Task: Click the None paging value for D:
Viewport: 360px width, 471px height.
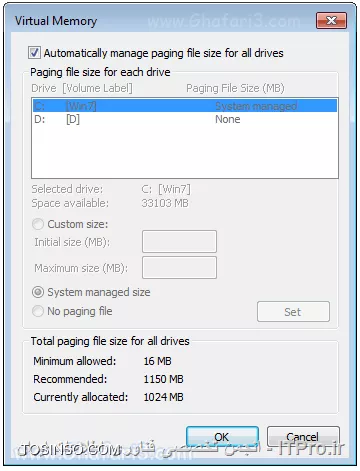Action: (x=228, y=119)
